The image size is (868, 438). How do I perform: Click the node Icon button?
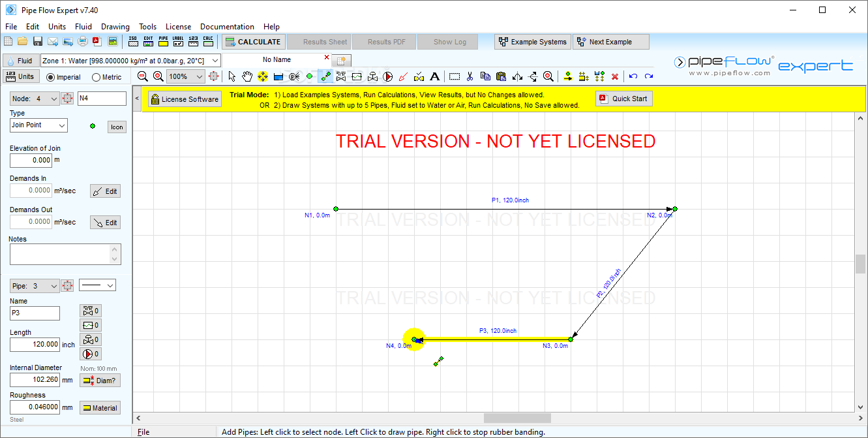pyautogui.click(x=117, y=127)
